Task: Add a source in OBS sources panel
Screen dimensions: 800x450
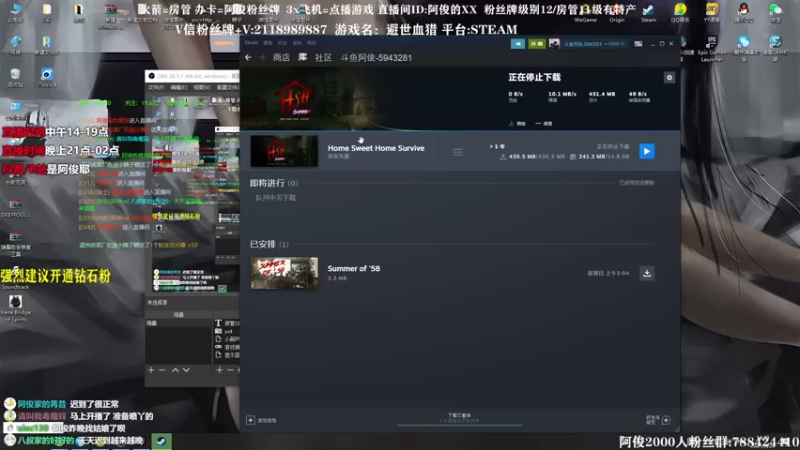Action: 219,370
